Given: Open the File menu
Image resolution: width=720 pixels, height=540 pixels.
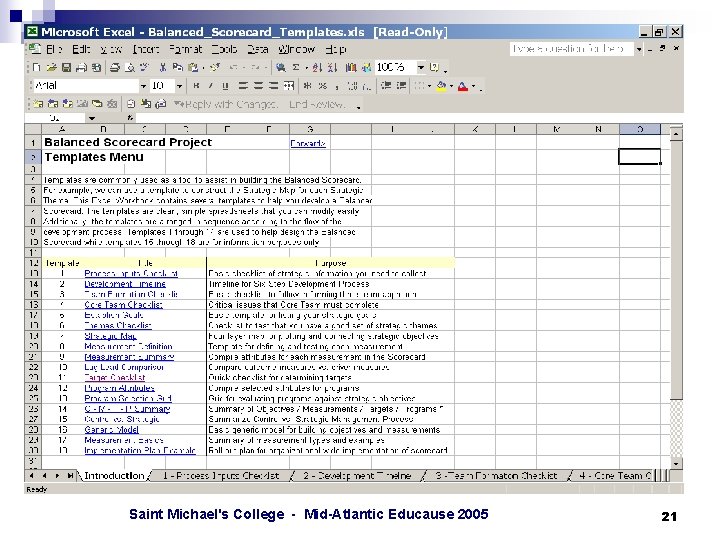Looking at the screenshot, I should [x=54, y=49].
